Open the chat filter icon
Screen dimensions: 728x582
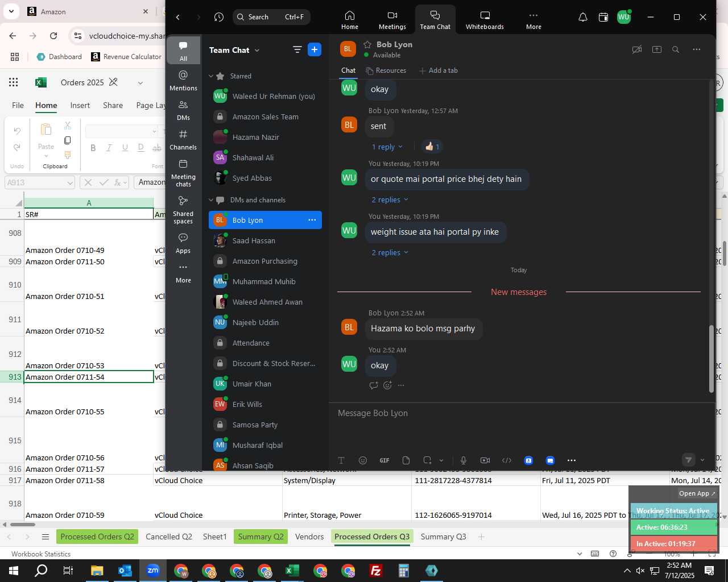[x=297, y=49]
